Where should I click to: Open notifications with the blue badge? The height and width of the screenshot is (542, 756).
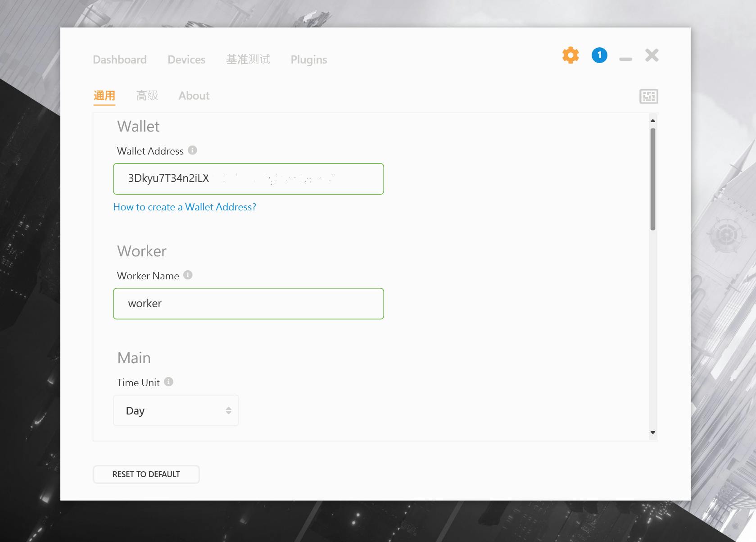[599, 55]
